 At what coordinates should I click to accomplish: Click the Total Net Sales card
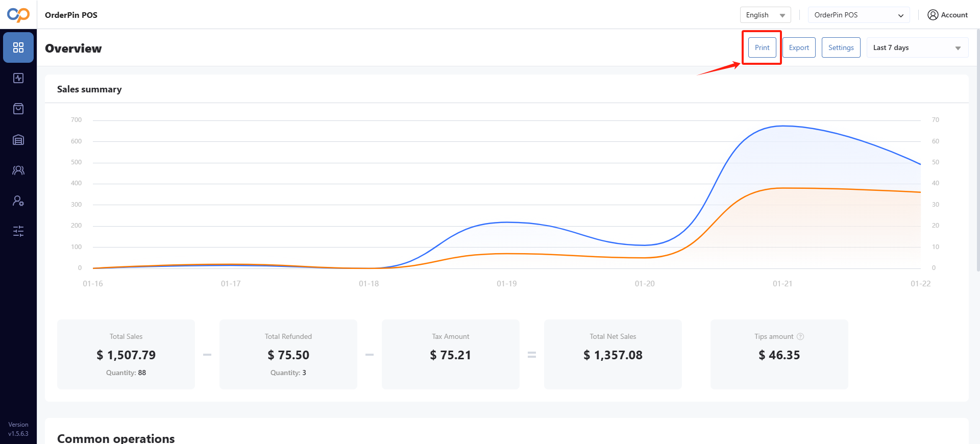[x=612, y=354]
